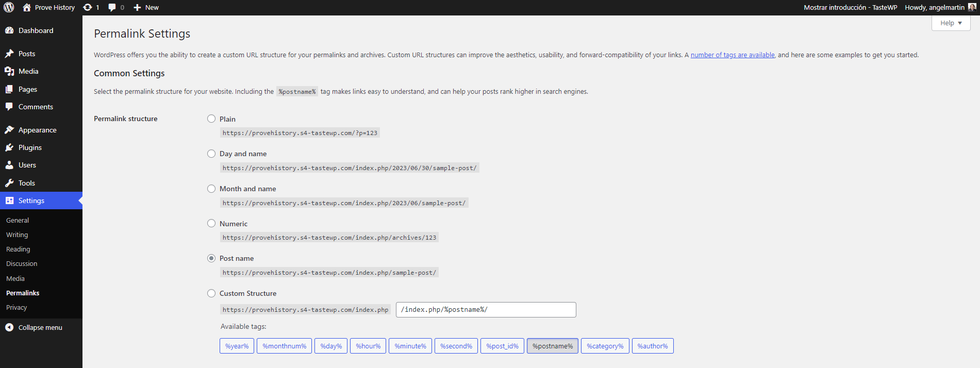The height and width of the screenshot is (368, 980).
Task: Open the Howdy, angelmartin account menu
Action: [x=940, y=7]
